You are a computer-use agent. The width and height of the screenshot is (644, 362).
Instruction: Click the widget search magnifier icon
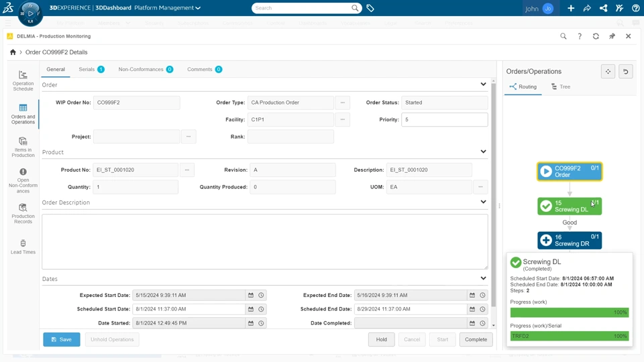[563, 36]
